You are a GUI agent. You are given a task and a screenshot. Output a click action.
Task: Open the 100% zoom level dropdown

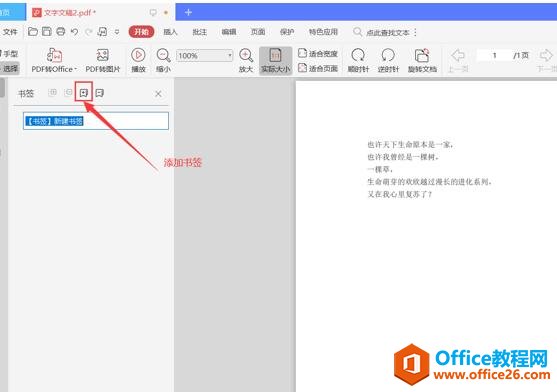coord(230,55)
